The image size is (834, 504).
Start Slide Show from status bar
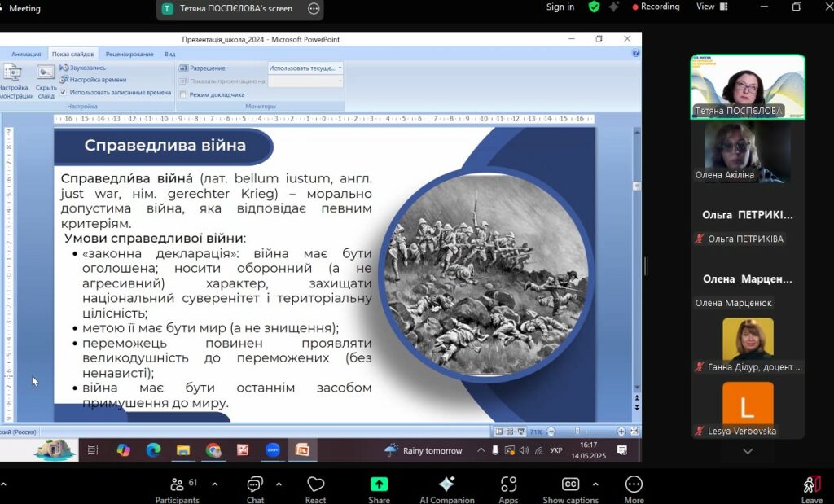pyautogui.click(x=520, y=432)
